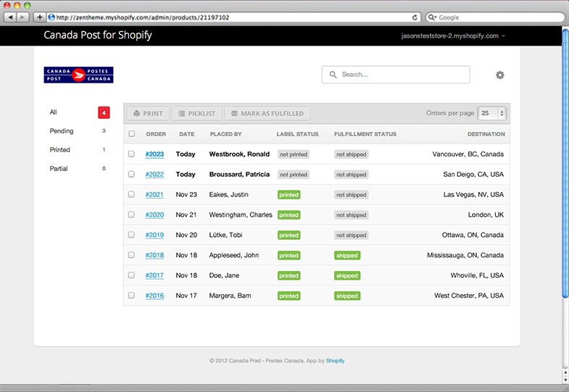The height and width of the screenshot is (392, 569).
Task: Open the Orders per page dropdown
Action: (491, 113)
